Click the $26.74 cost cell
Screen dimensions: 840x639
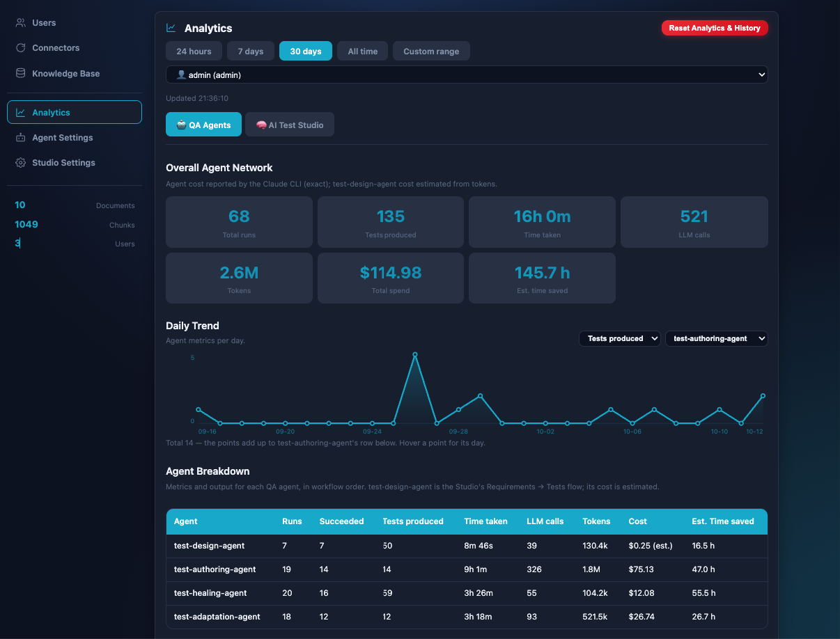click(x=641, y=617)
